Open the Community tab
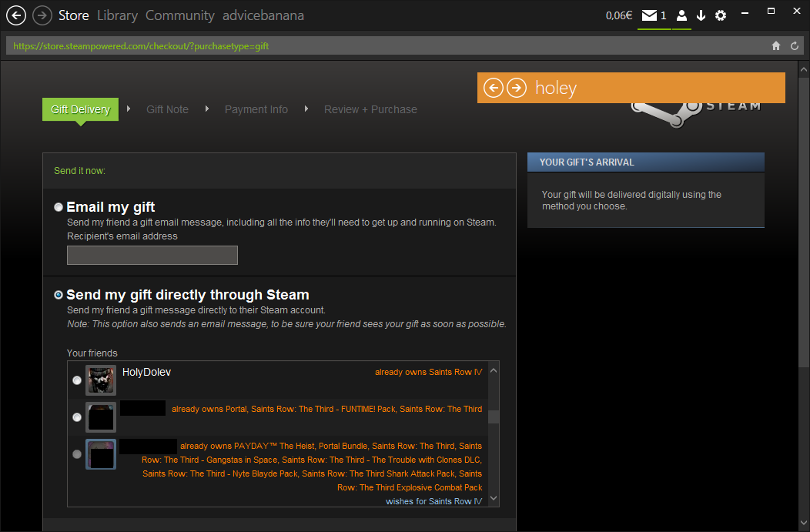The image size is (810, 532). pyautogui.click(x=179, y=15)
